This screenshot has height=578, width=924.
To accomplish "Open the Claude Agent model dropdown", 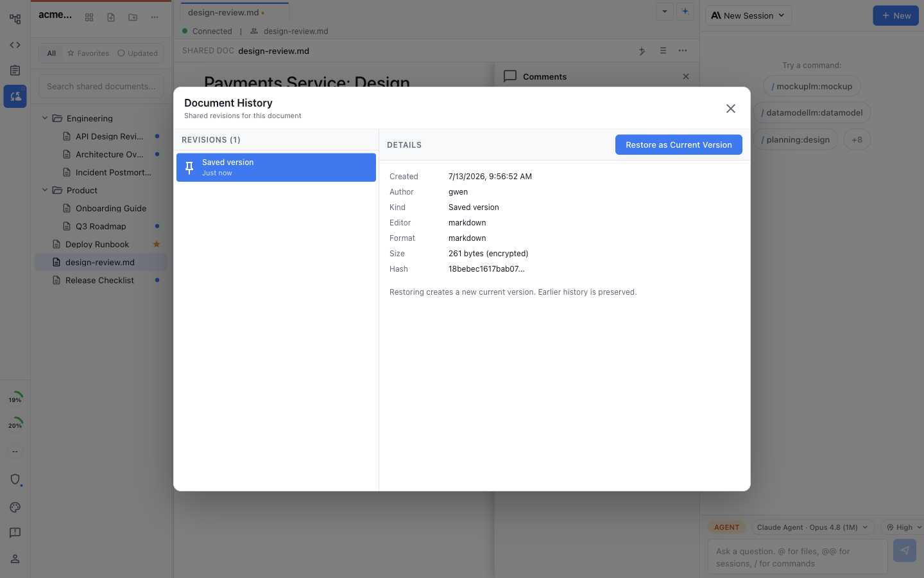I will tap(812, 527).
